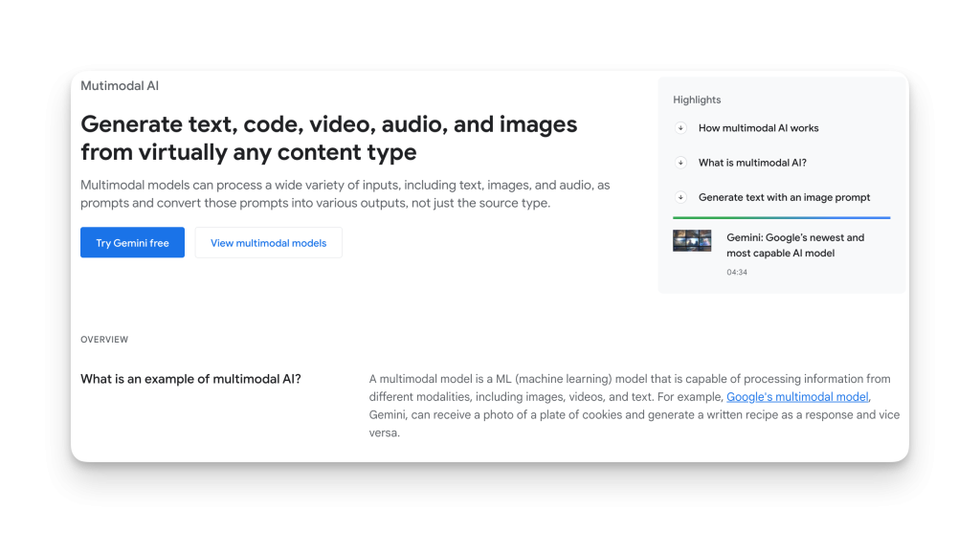This screenshot has height=533, width=980.
Task: Click arrow icon beside What is multimodal AI?
Action: [x=680, y=163]
